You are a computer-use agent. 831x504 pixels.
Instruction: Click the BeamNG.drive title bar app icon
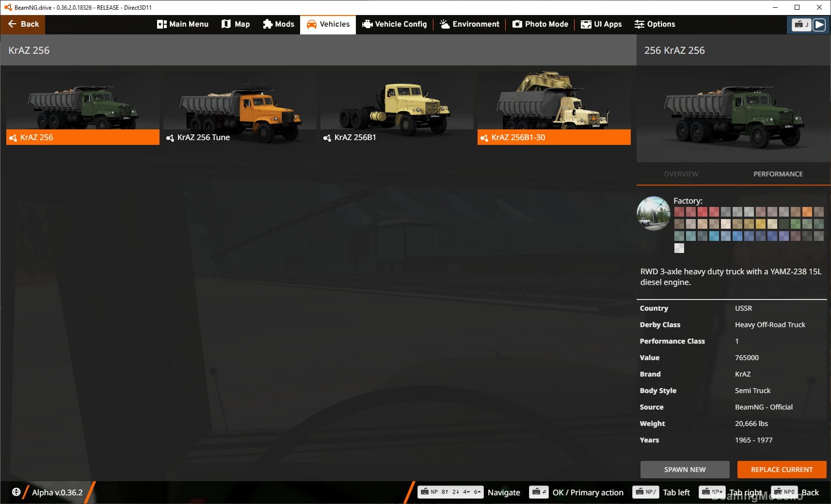(8, 7)
